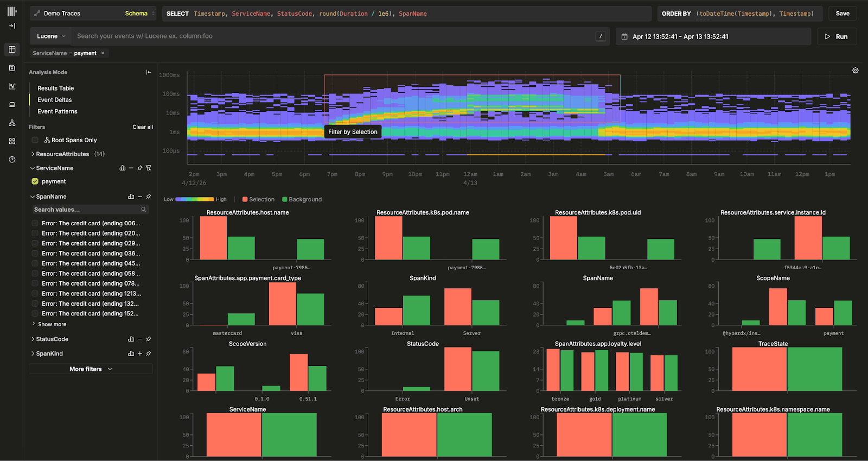Open the help icon in left sidebar

point(12,160)
